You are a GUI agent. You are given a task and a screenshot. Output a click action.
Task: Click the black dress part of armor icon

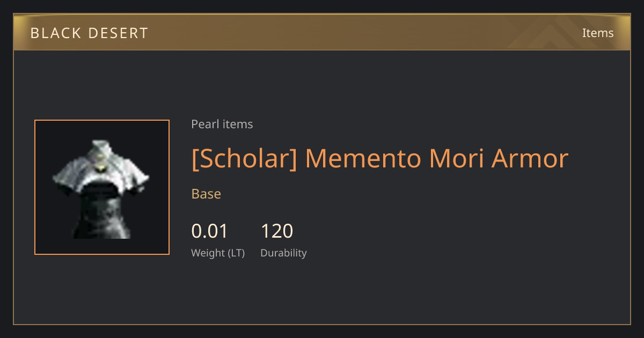(102, 212)
